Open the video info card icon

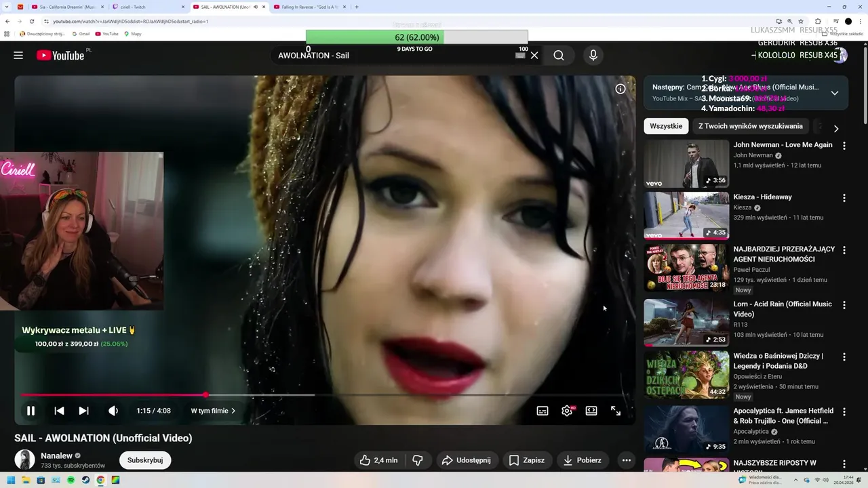[620, 89]
